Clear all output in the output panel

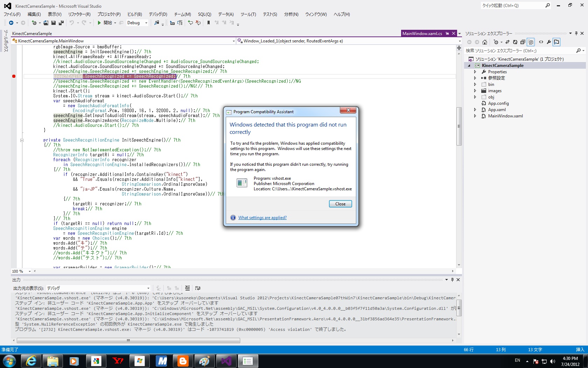pyautogui.click(x=188, y=288)
